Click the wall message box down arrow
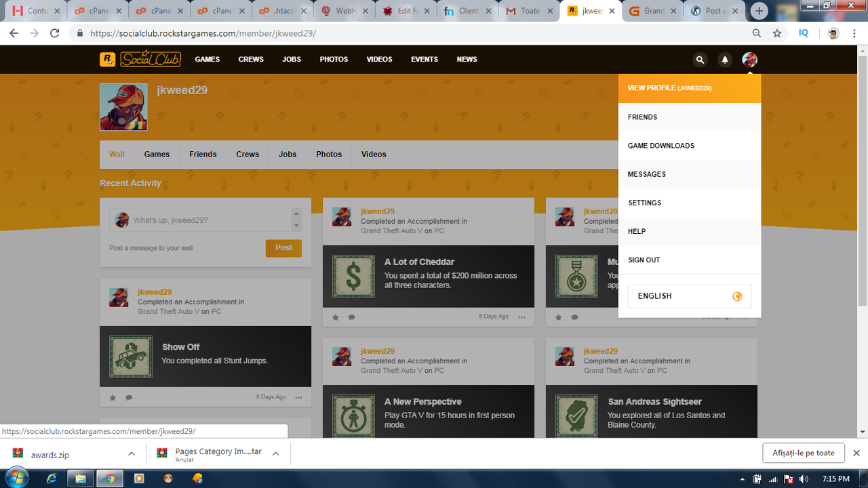Image resolution: width=868 pixels, height=488 pixels. [x=296, y=226]
